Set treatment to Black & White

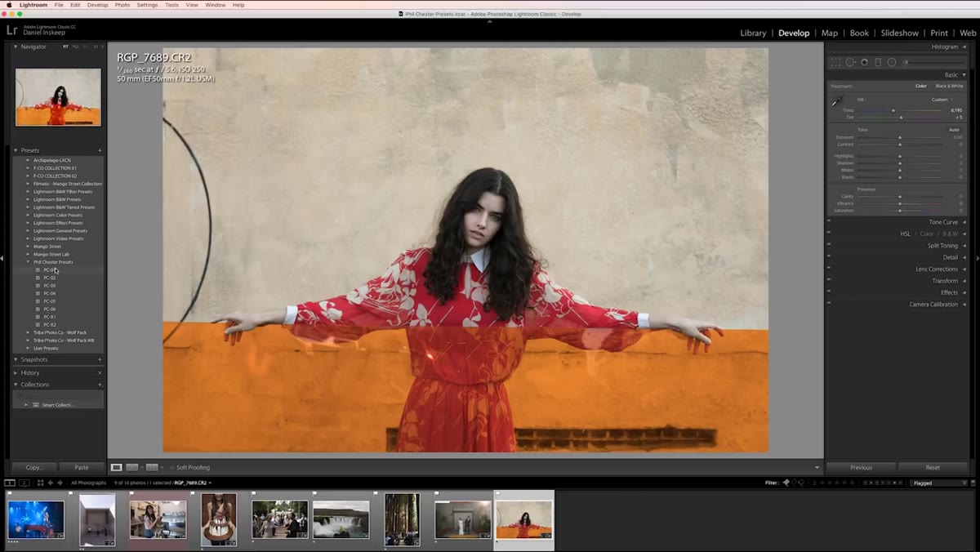click(x=949, y=86)
